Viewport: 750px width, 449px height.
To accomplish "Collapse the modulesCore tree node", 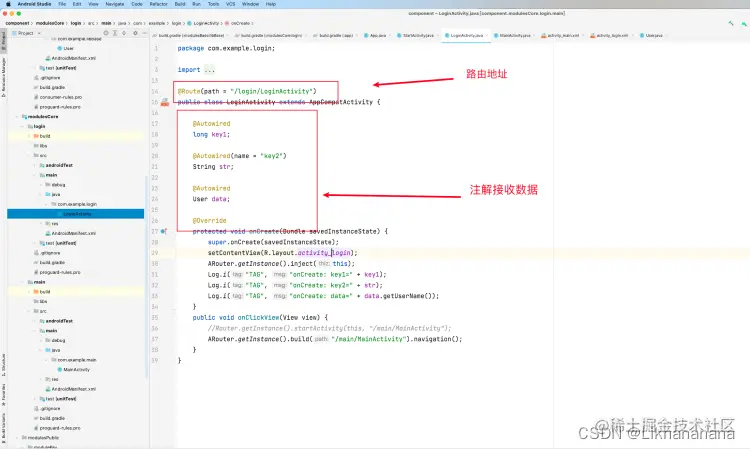I will [x=17, y=117].
